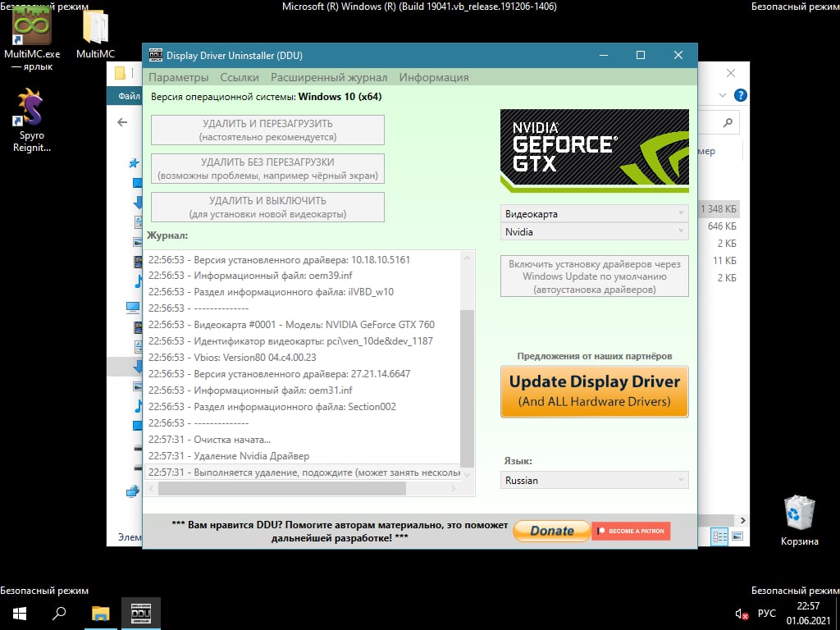Maximize the DDU window
The height and width of the screenshot is (630, 840).
[x=640, y=55]
